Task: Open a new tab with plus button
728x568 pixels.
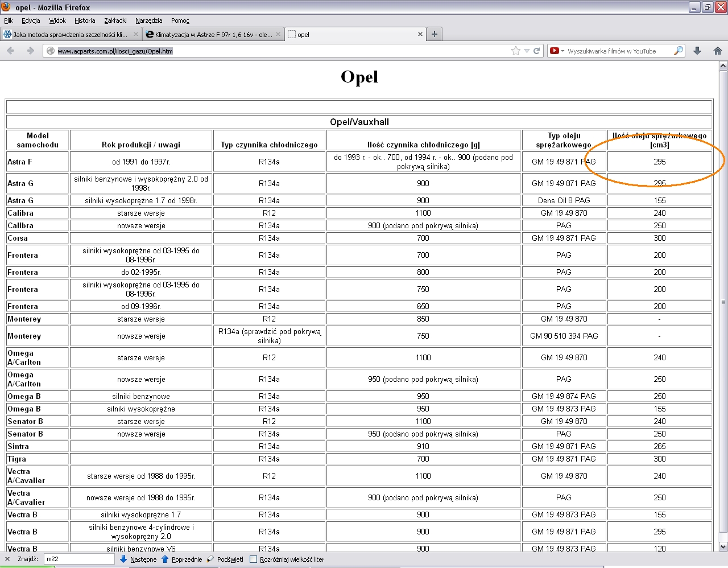Action: (x=435, y=34)
